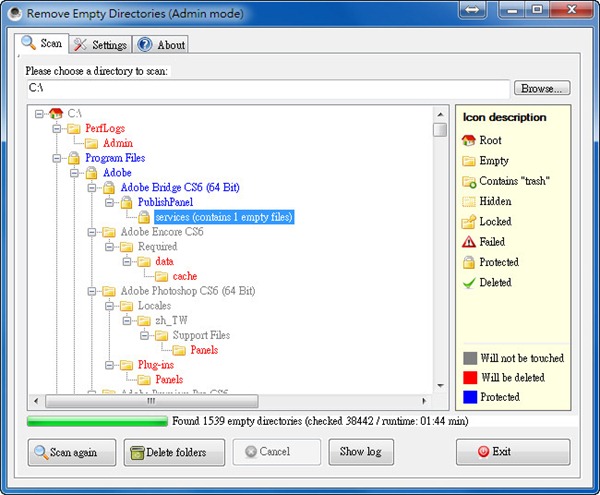The width and height of the screenshot is (600, 495).
Task: Click the Found 1539 empty directories status text
Action: [x=320, y=421]
